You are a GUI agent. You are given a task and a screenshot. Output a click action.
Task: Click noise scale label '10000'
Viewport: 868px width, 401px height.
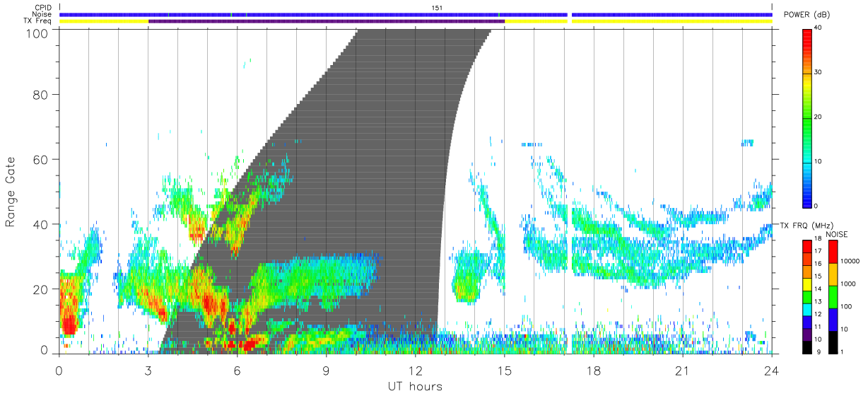click(849, 261)
